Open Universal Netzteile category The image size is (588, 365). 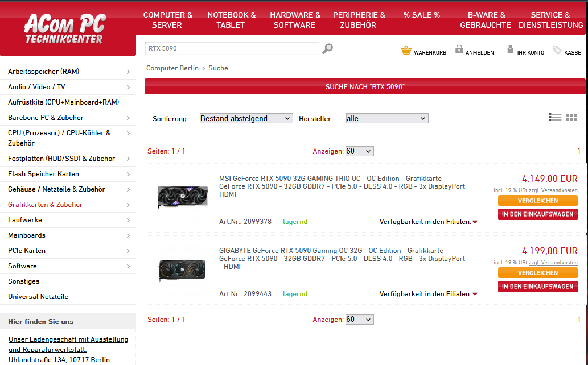click(x=38, y=297)
